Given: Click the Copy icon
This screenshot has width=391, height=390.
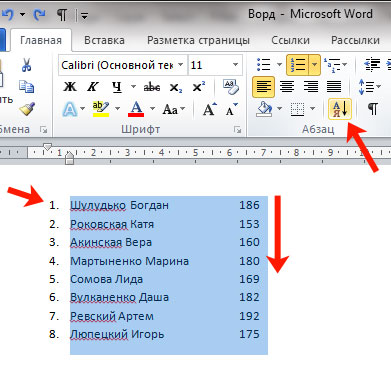Looking at the screenshot, I should pyautogui.click(x=26, y=87).
